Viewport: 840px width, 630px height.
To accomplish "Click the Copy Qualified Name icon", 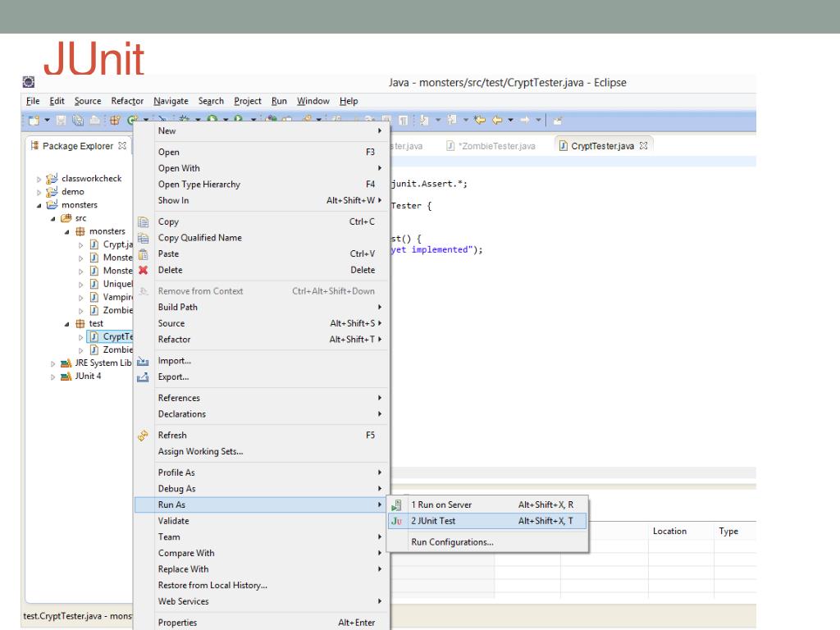I will [143, 238].
